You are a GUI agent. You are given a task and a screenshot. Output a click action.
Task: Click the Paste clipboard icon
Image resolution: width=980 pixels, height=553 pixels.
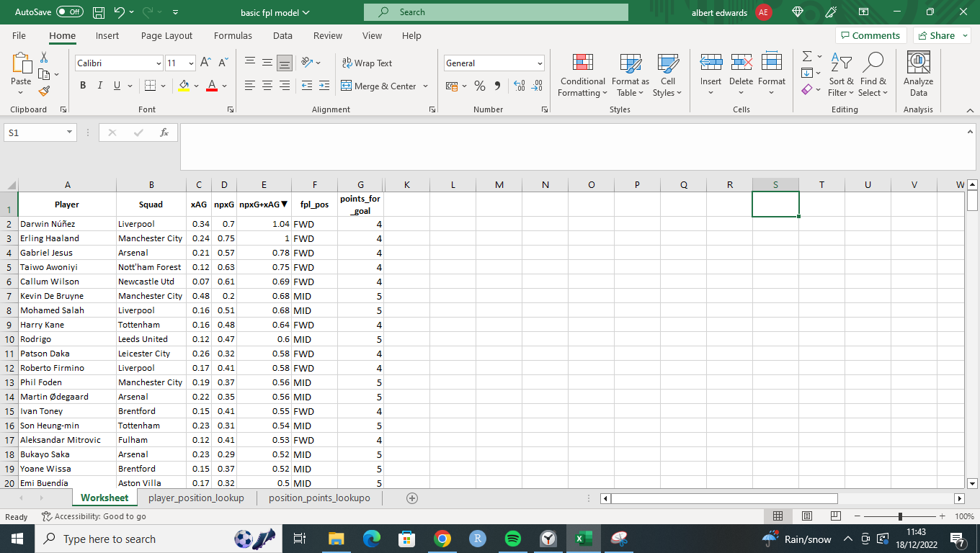point(21,63)
